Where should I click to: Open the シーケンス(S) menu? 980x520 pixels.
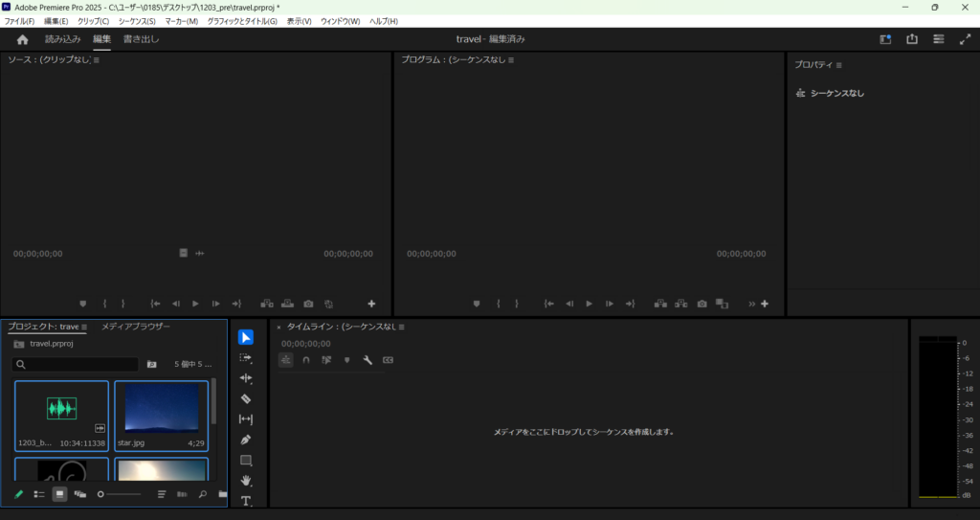[x=137, y=21]
